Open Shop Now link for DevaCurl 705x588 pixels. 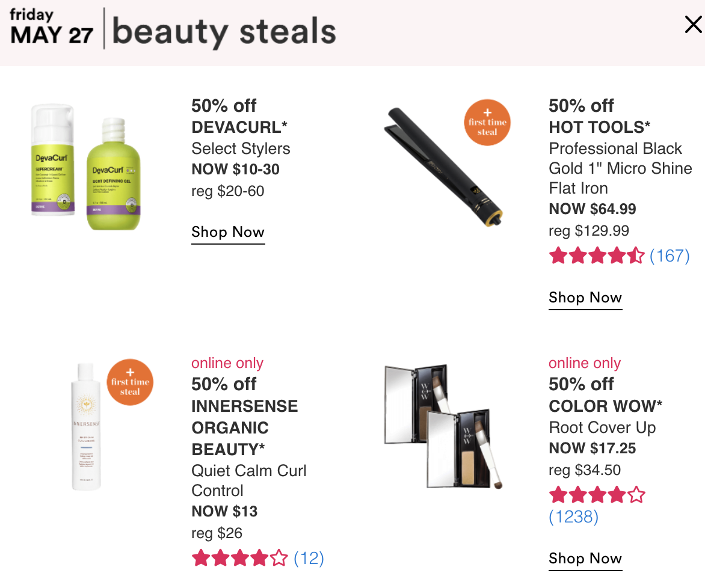click(228, 233)
